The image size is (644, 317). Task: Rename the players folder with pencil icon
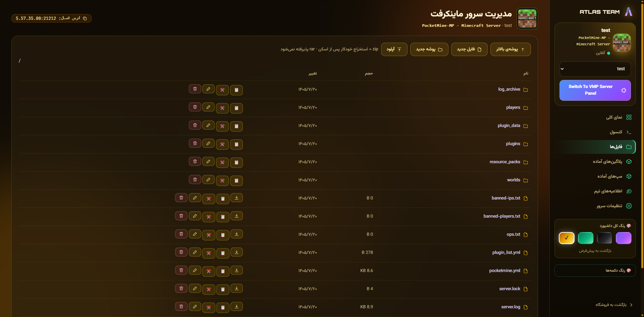click(208, 107)
